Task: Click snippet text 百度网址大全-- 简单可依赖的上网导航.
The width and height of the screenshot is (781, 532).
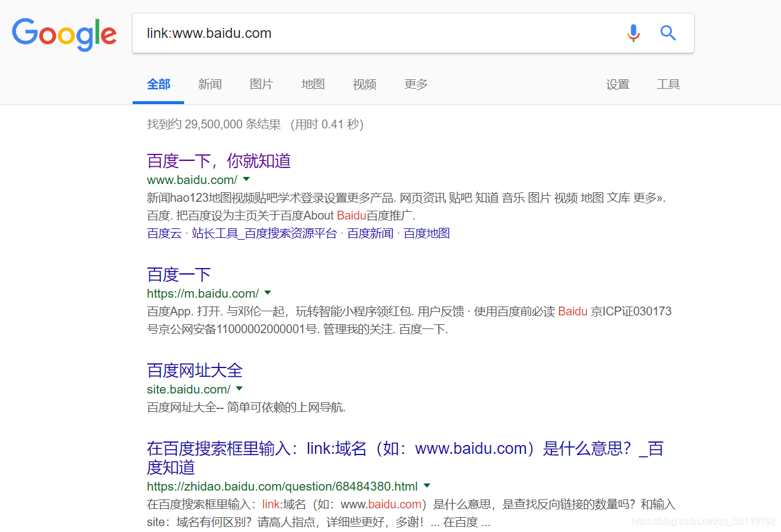Action: click(x=246, y=407)
